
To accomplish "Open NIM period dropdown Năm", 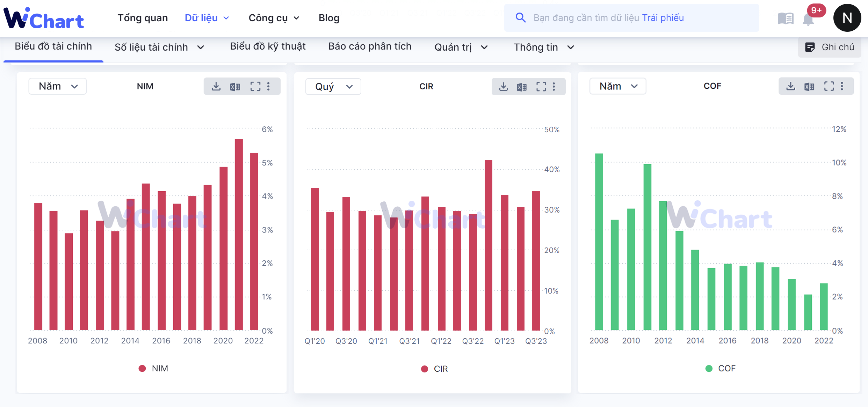I will coord(58,86).
